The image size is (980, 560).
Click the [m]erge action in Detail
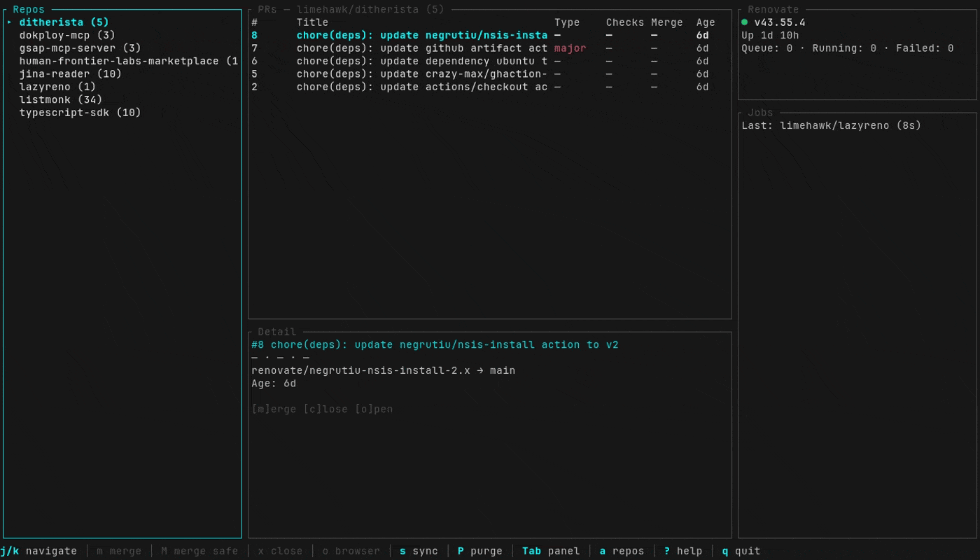[274, 409]
